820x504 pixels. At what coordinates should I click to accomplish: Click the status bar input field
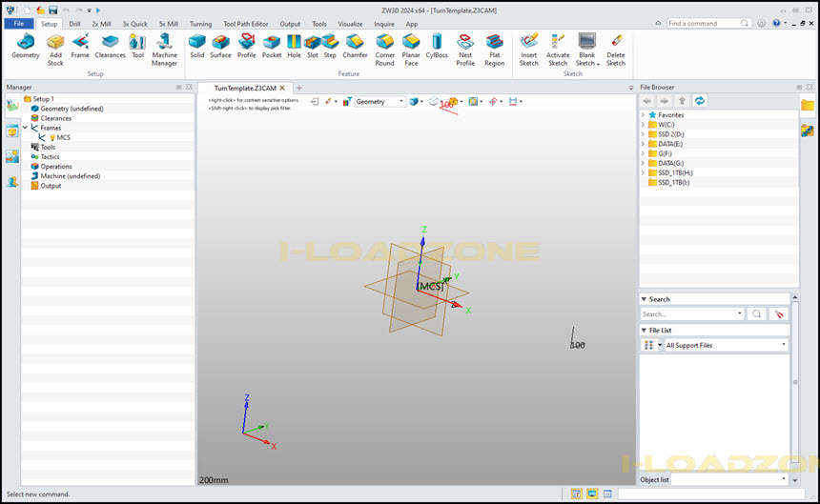(x=711, y=494)
